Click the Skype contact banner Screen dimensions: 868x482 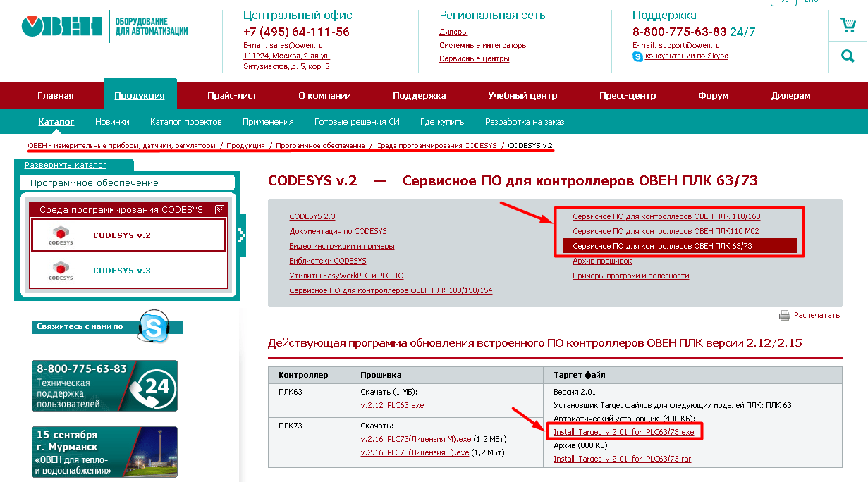pyautogui.click(x=107, y=326)
